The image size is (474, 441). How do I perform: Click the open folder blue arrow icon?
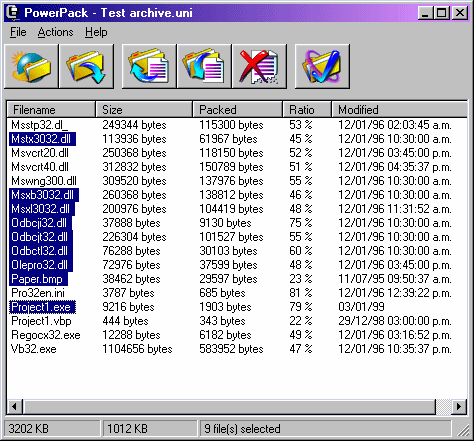click(86, 66)
